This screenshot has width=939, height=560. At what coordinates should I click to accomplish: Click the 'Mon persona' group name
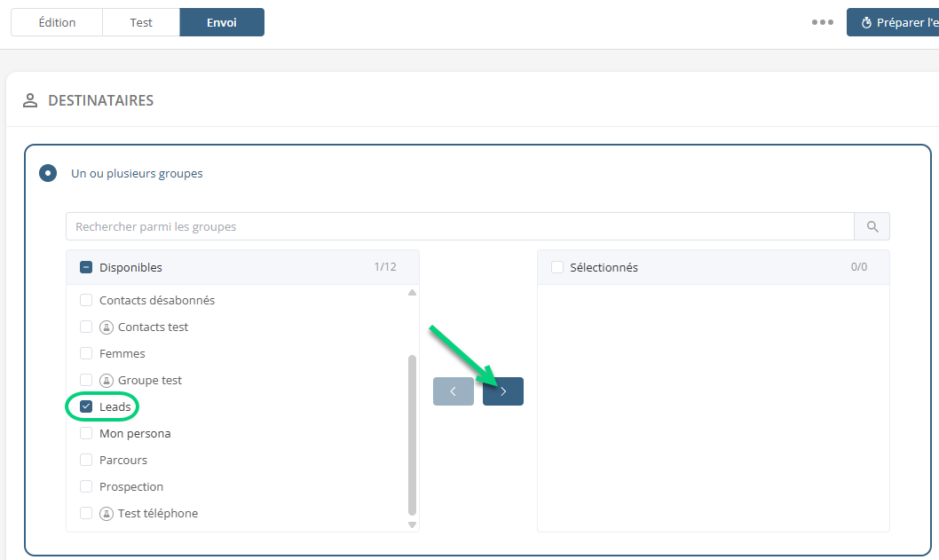(135, 434)
